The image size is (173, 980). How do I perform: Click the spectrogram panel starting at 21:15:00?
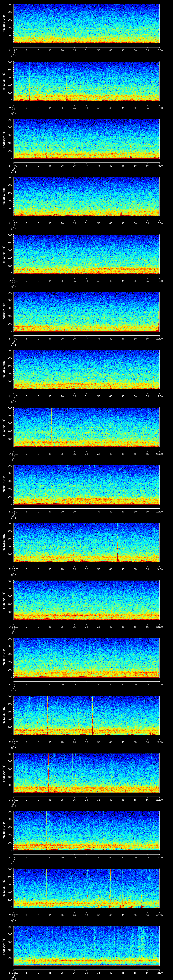pyautogui.click(x=87, y=81)
